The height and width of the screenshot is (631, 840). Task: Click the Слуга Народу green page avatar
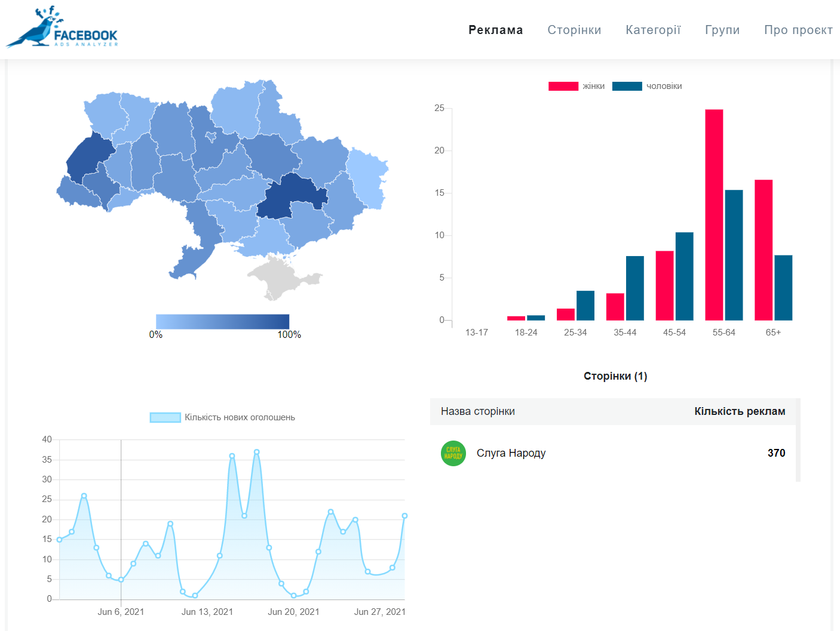[453, 453]
